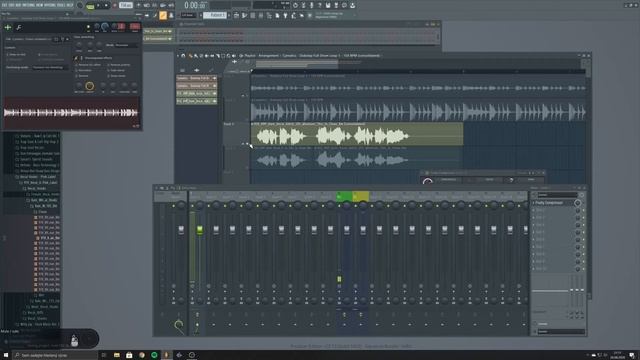640x360 pixels.
Task: Click the blue volume knob in sampler window
Action: pyautogui.click(x=105, y=27)
